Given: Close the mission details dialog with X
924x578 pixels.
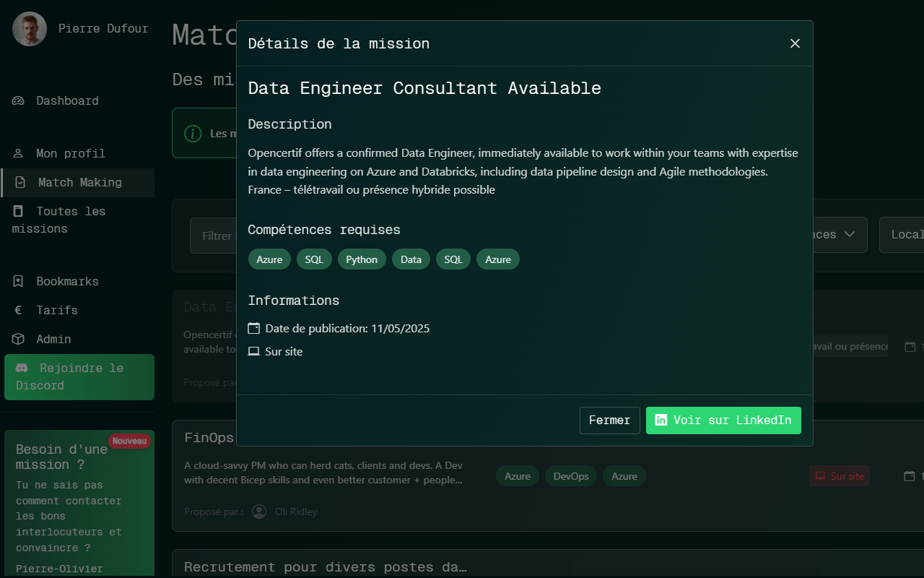Looking at the screenshot, I should (x=795, y=43).
